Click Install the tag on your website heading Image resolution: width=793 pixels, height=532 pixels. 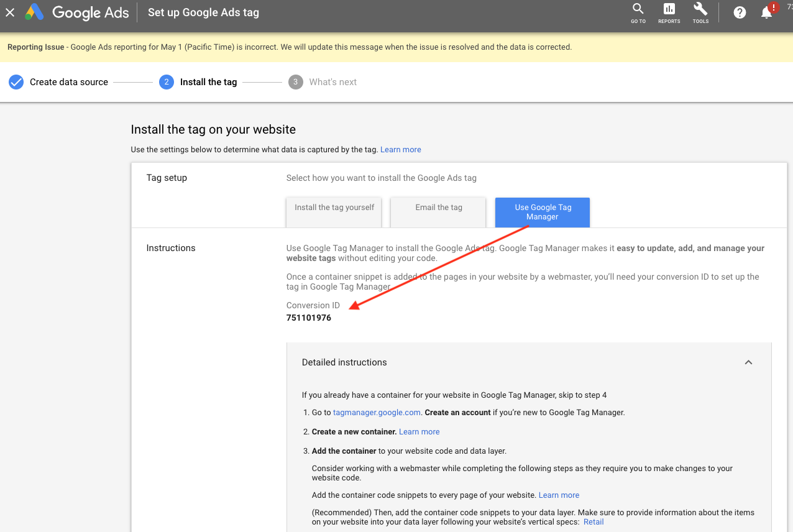(x=213, y=129)
